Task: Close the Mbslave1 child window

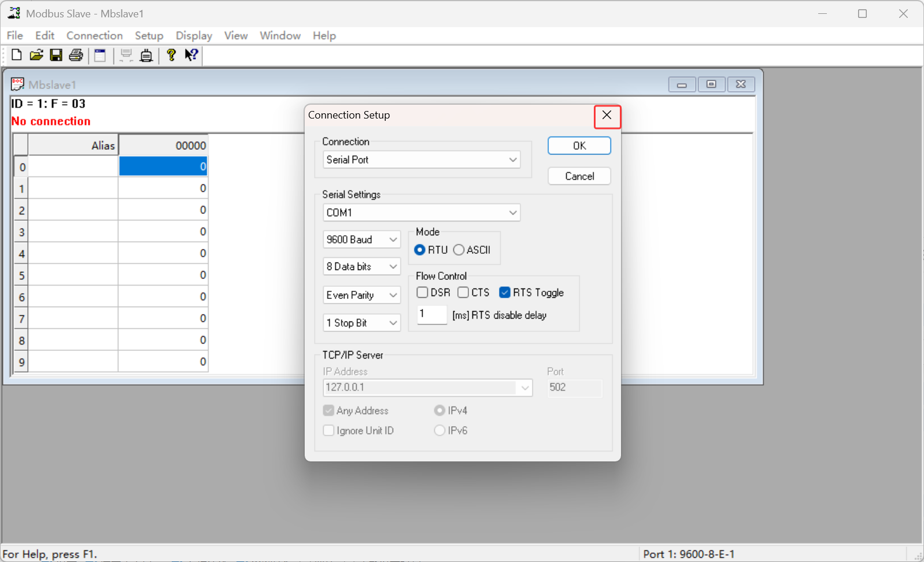Action: [741, 84]
